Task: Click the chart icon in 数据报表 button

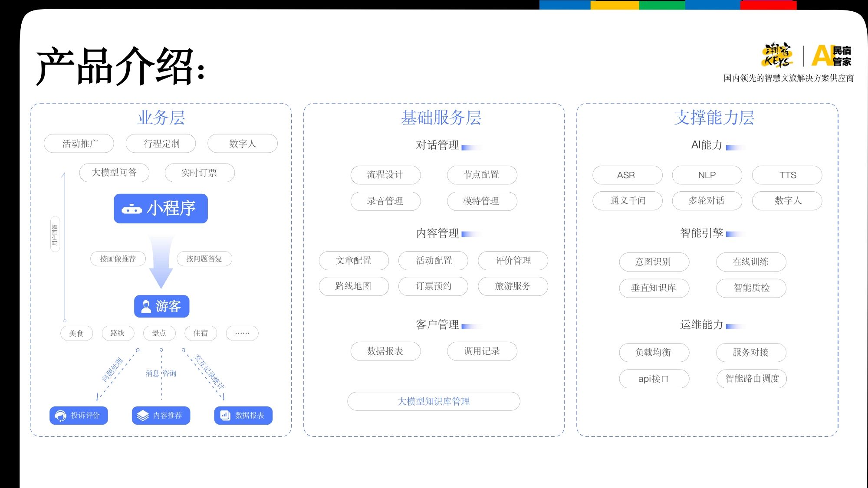Action: [225, 416]
